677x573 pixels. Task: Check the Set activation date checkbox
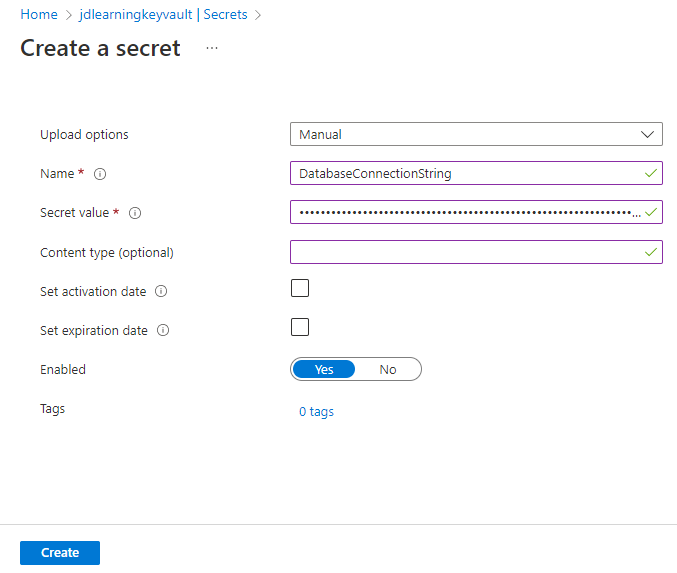(x=300, y=288)
